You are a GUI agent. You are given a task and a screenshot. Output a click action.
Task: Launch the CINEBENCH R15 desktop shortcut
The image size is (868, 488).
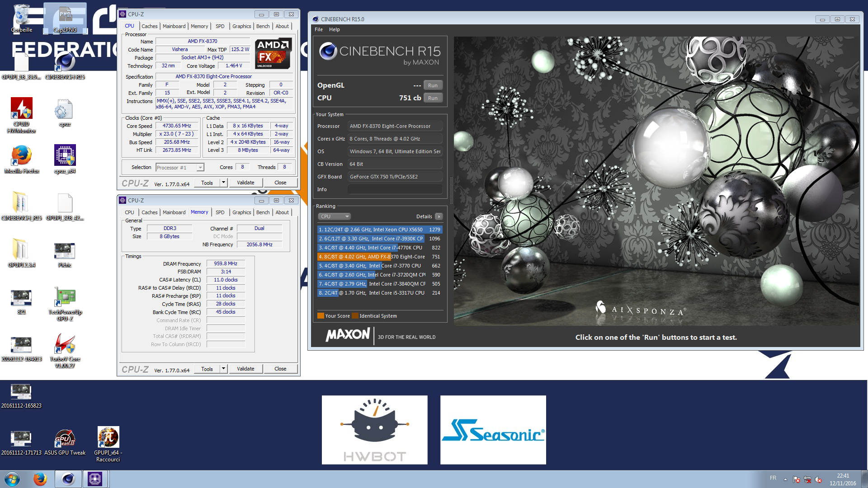click(x=65, y=66)
